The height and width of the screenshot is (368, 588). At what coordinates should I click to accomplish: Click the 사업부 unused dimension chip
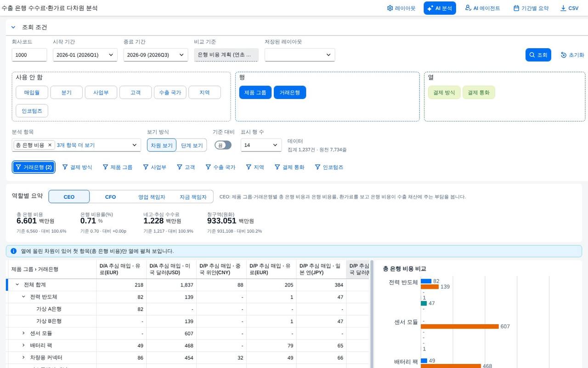(101, 92)
